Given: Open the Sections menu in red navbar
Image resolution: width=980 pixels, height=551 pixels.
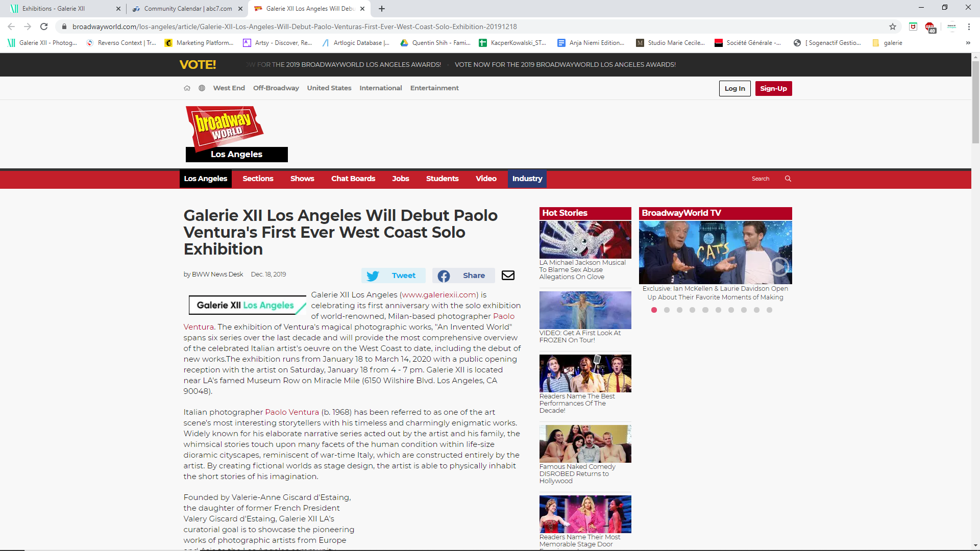Looking at the screenshot, I should tap(258, 179).
